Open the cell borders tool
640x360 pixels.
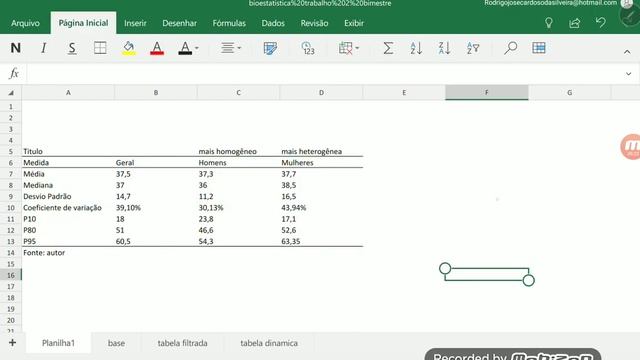click(x=100, y=48)
